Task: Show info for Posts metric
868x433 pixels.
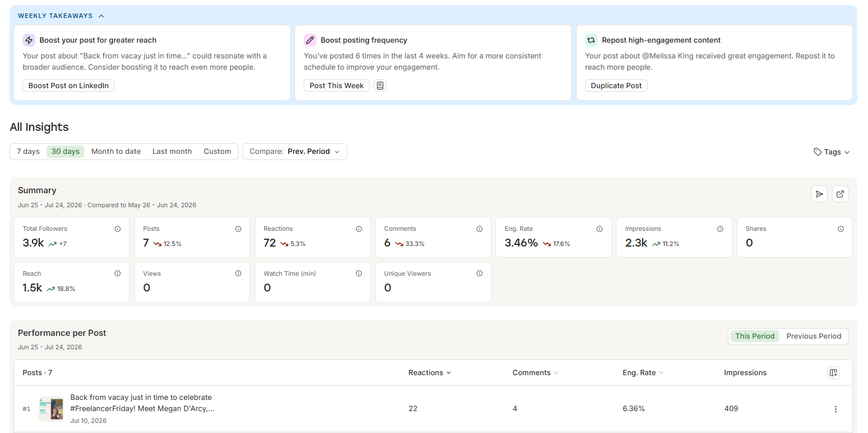Action: point(238,229)
